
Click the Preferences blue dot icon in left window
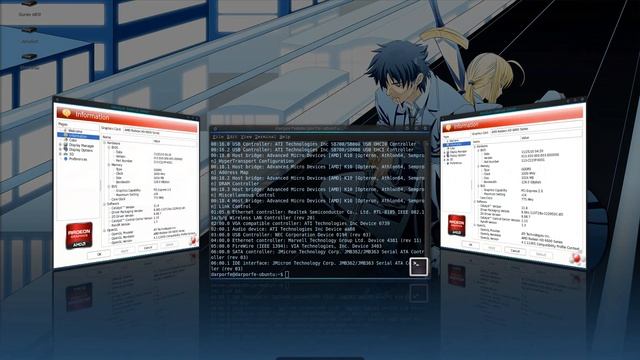coord(65,159)
